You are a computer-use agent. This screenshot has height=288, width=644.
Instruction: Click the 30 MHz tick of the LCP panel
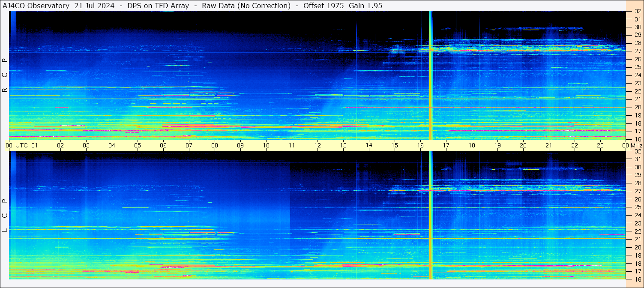tap(638, 167)
